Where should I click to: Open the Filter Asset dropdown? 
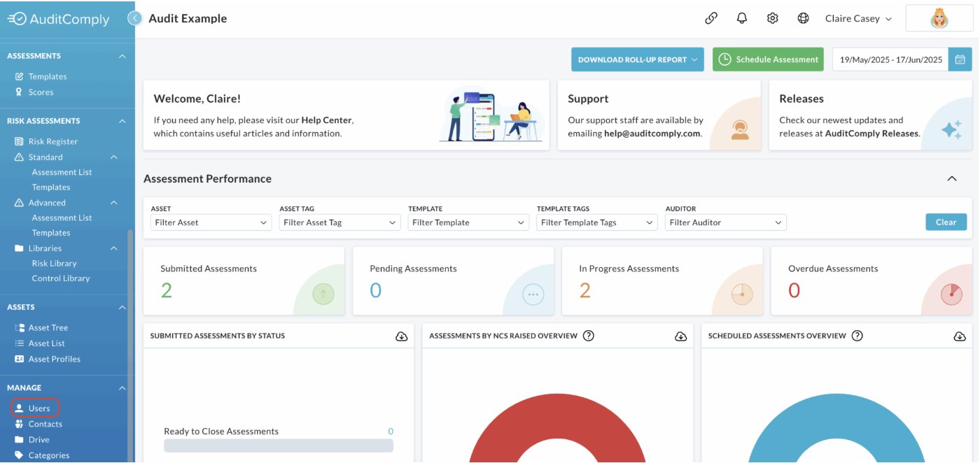coord(211,222)
